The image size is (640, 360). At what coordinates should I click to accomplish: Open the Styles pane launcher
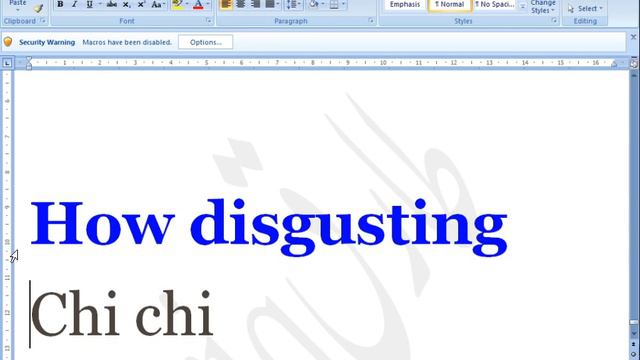point(554,20)
